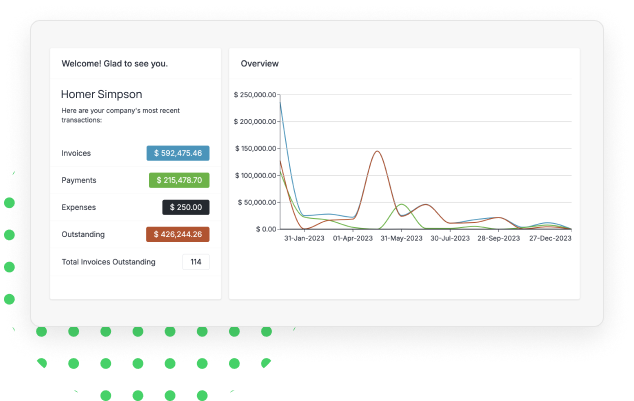Click the Total Invoices Outstanding label

tap(108, 262)
